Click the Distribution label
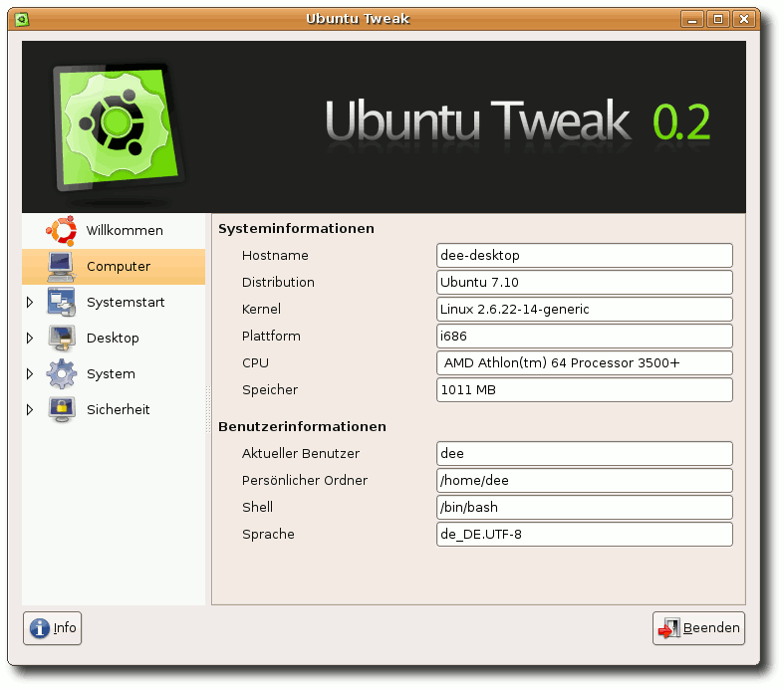 [278, 283]
